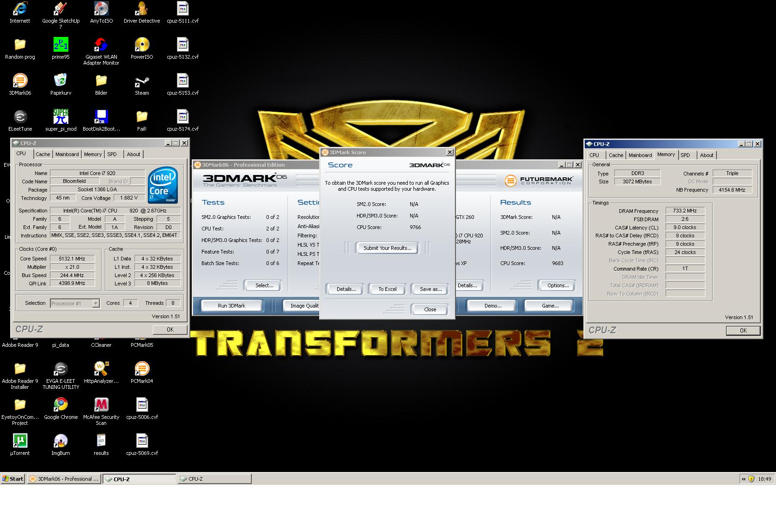Viewport: 776px width, 532px height.
Task: Export score with To Excel button
Action: 388,289
